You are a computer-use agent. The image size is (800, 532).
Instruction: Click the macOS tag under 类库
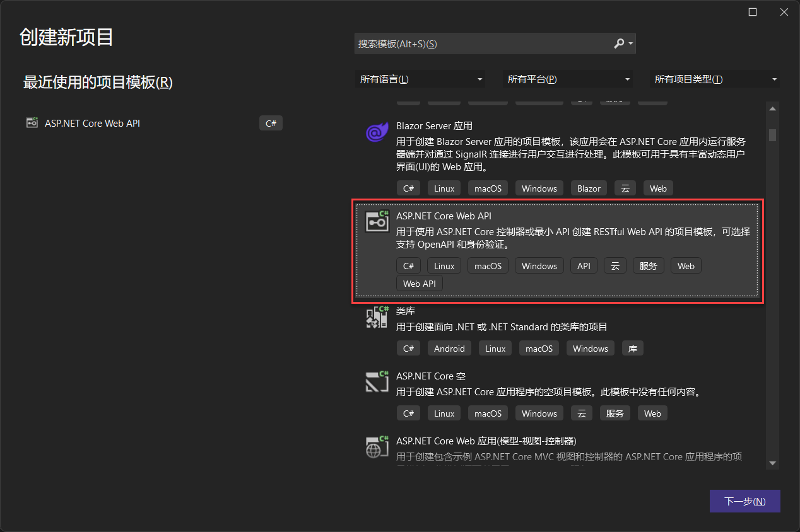tap(539, 348)
